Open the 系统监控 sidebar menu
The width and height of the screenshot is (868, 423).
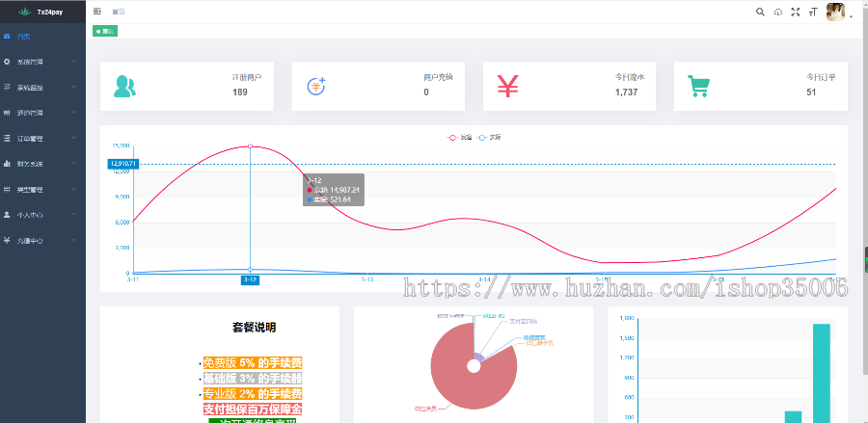(42, 88)
